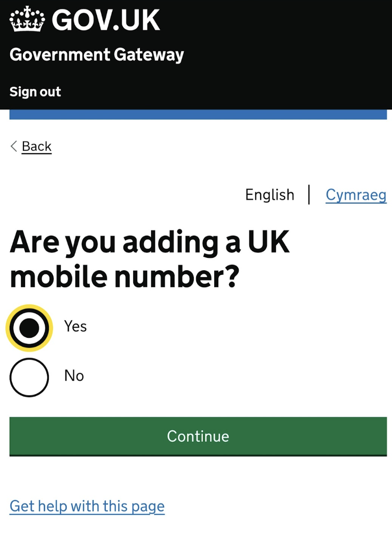
Task: Click the GOV.UK crown icon
Action: (x=27, y=19)
